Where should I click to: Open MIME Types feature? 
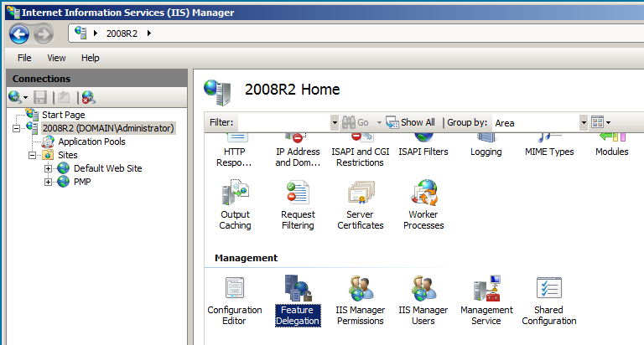pos(549,146)
